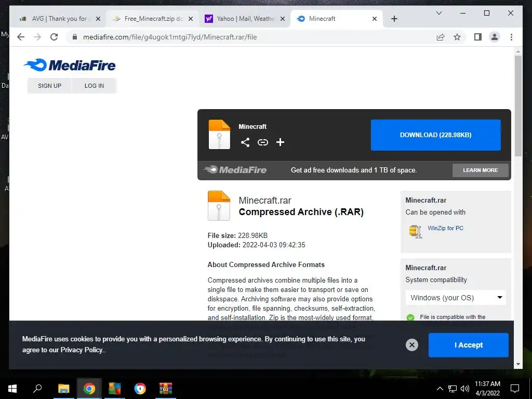Screen dimensions: 532x399
Task: Reload the page with the refresh icon
Action: [54, 37]
